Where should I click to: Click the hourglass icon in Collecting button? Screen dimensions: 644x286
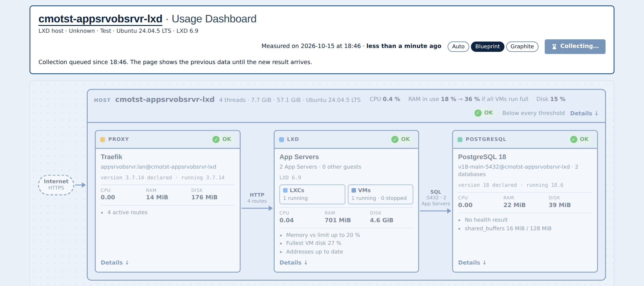(554, 46)
